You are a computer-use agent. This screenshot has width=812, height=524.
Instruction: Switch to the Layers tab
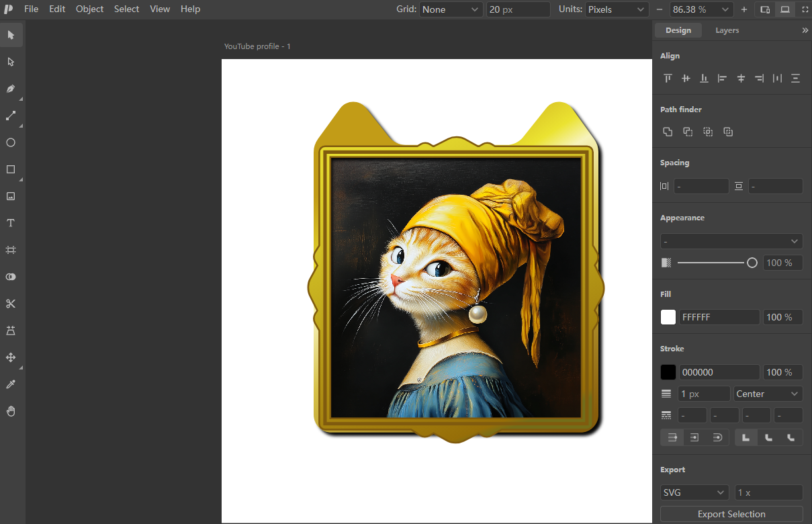[727, 30]
